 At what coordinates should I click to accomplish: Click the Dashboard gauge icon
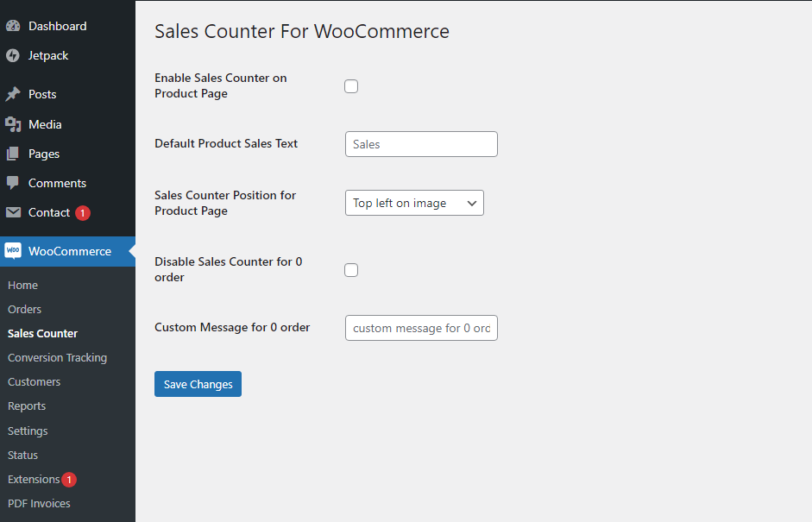click(x=13, y=26)
